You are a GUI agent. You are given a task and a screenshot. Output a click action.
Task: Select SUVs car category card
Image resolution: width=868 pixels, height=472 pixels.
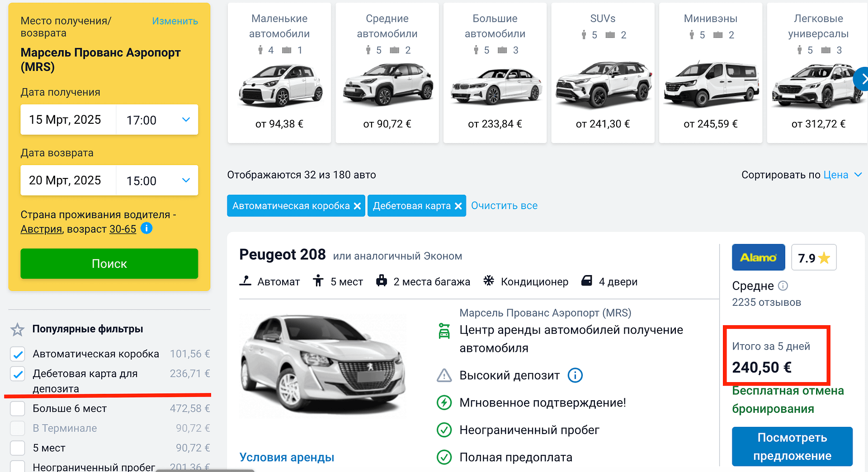pos(602,73)
